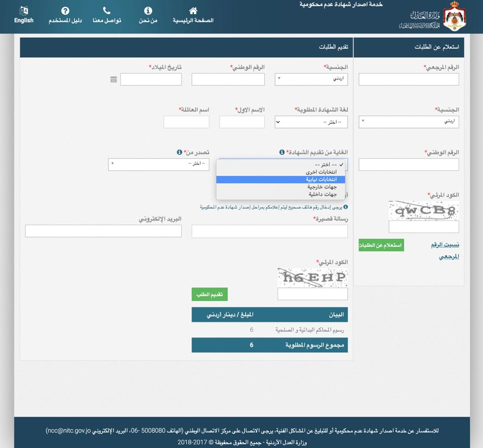The height and width of the screenshot is (448, 483).
Task: Expand nationality dropdown in application form
Action: click(x=311, y=79)
